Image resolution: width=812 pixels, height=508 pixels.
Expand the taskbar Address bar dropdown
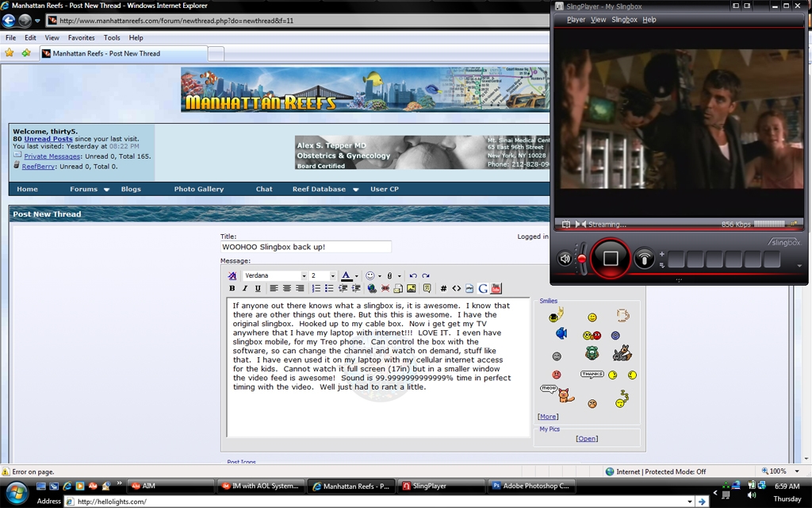click(689, 502)
